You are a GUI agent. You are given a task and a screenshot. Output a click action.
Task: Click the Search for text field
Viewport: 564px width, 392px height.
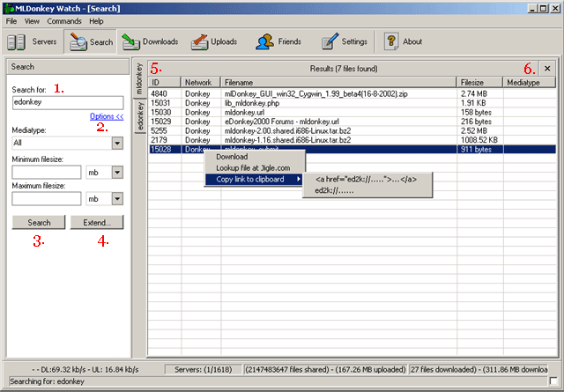pos(68,102)
